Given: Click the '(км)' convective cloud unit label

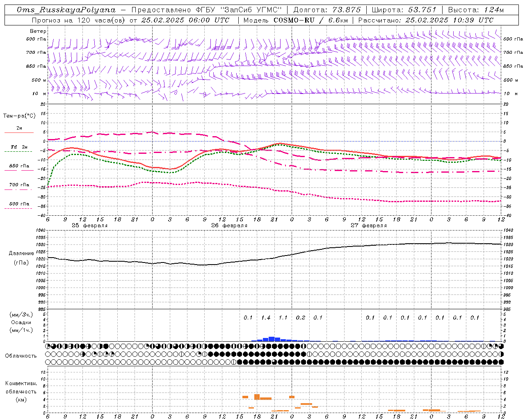Looking at the screenshot, I should (21, 399).
